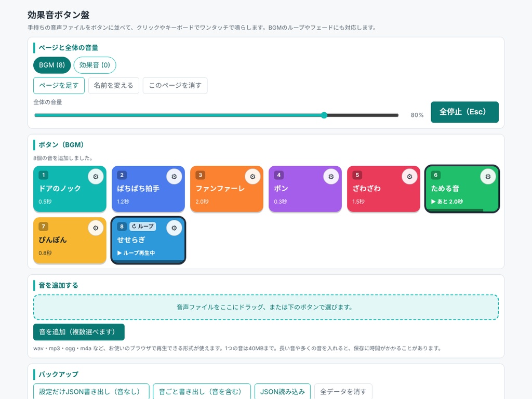Image resolution: width=532 pixels, height=399 pixels.
Task: Open settings gear on ざわざわ pad
Action: 409,177
